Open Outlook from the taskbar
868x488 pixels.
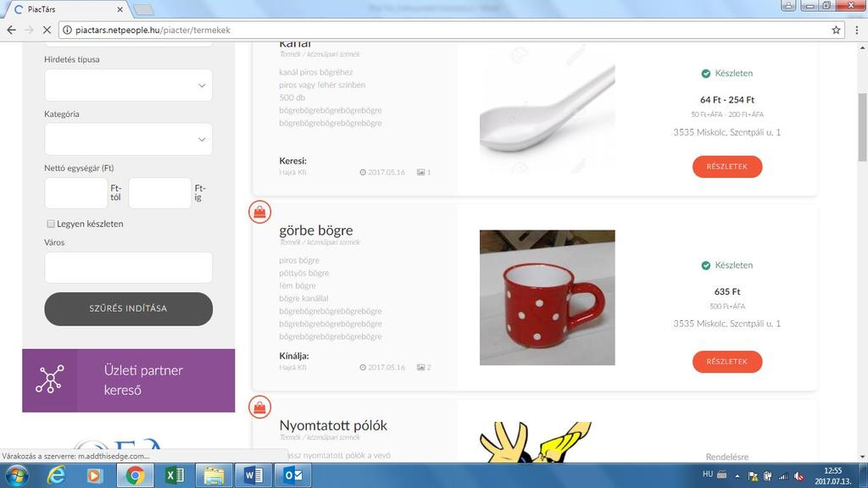[x=292, y=475]
